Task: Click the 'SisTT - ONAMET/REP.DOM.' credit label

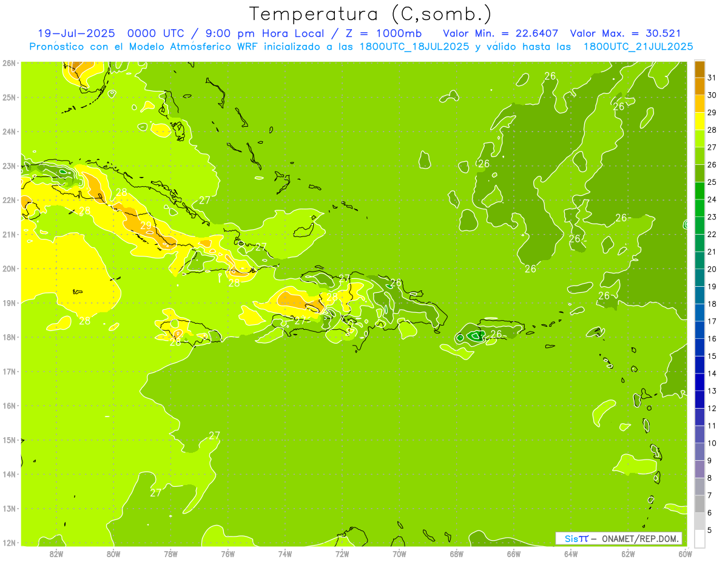Action: (x=619, y=538)
